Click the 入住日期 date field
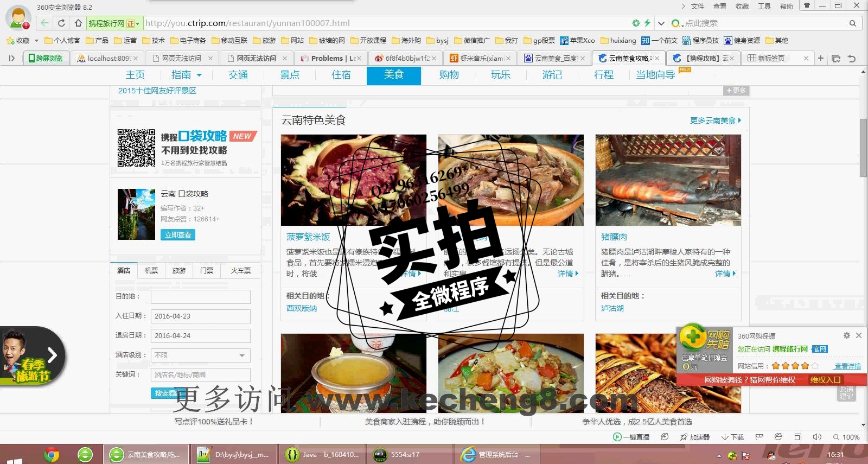Image resolution: width=868 pixels, height=464 pixels. click(x=200, y=316)
